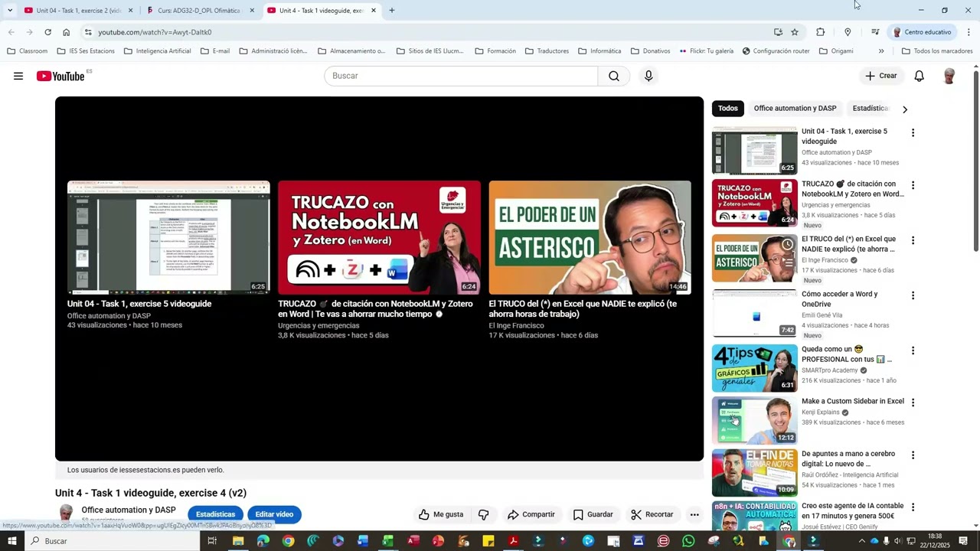Start voice search with the microphone
This screenshot has height=551, width=980.
tap(648, 76)
